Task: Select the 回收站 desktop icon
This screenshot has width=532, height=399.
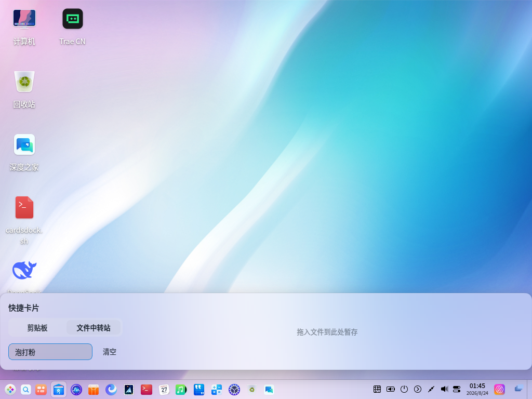Action: pyautogui.click(x=24, y=90)
